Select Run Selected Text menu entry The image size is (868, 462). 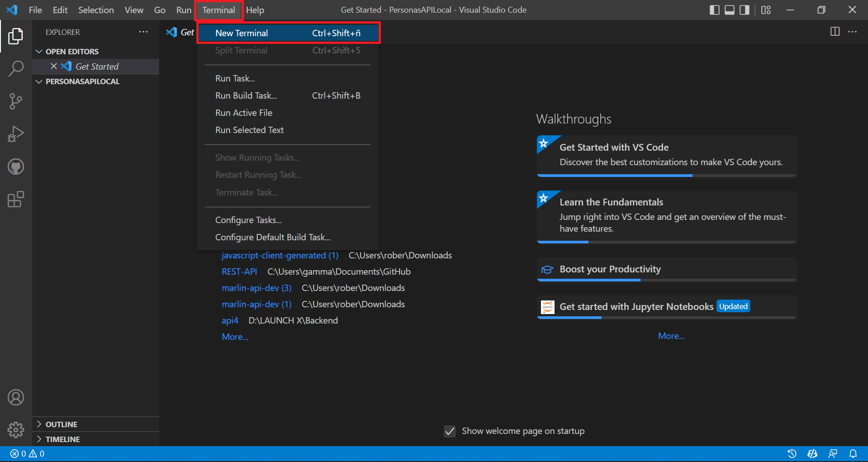(288, 130)
